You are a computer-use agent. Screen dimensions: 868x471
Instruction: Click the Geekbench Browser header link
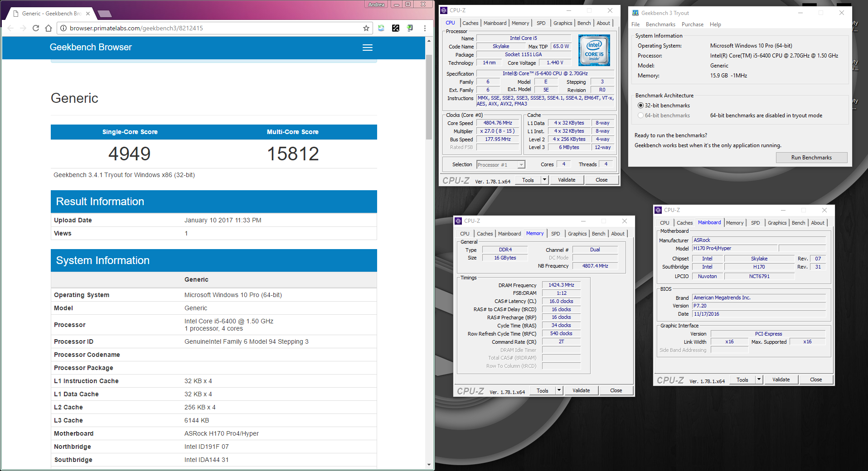click(91, 47)
